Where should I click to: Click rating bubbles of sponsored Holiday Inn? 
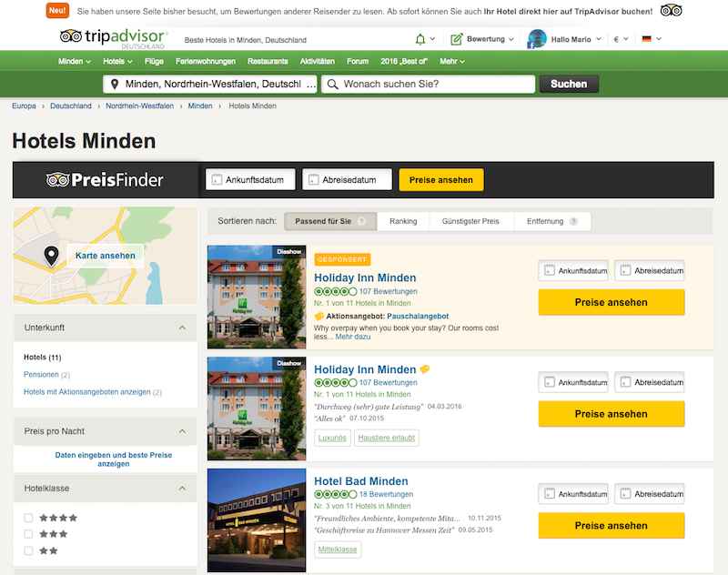point(335,291)
